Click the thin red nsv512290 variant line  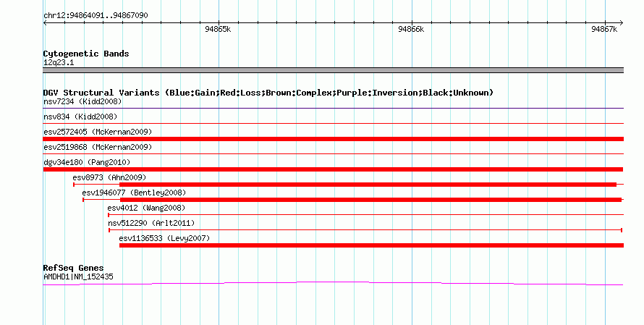365,230
